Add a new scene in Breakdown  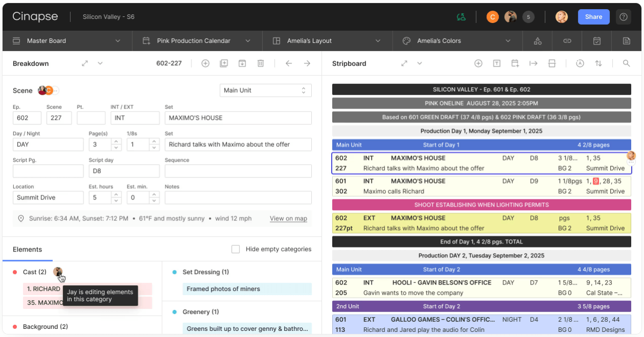[205, 63]
